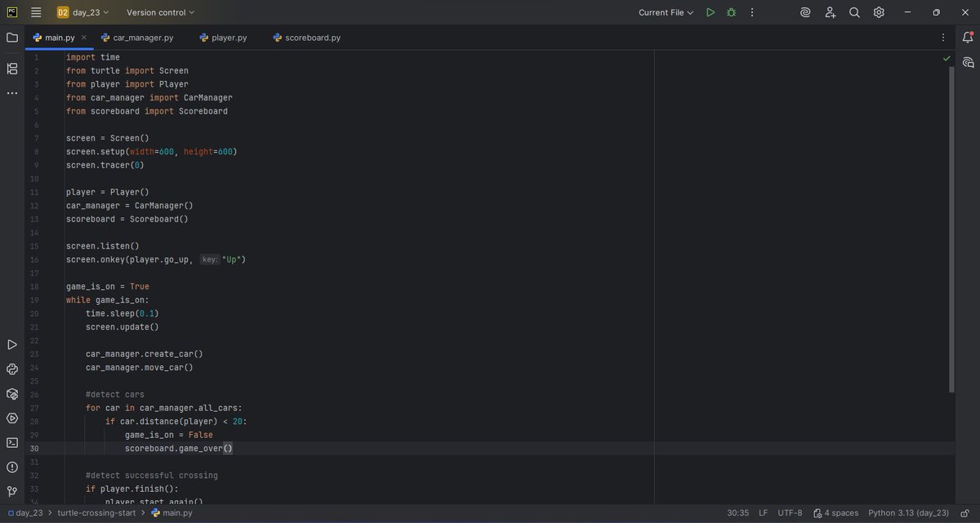
Task: Toggle breakpoint at line 1 gutter
Action: (34, 57)
